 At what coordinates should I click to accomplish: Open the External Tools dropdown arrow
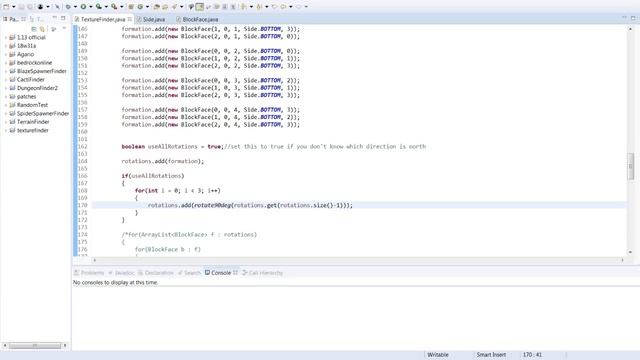point(122,7)
